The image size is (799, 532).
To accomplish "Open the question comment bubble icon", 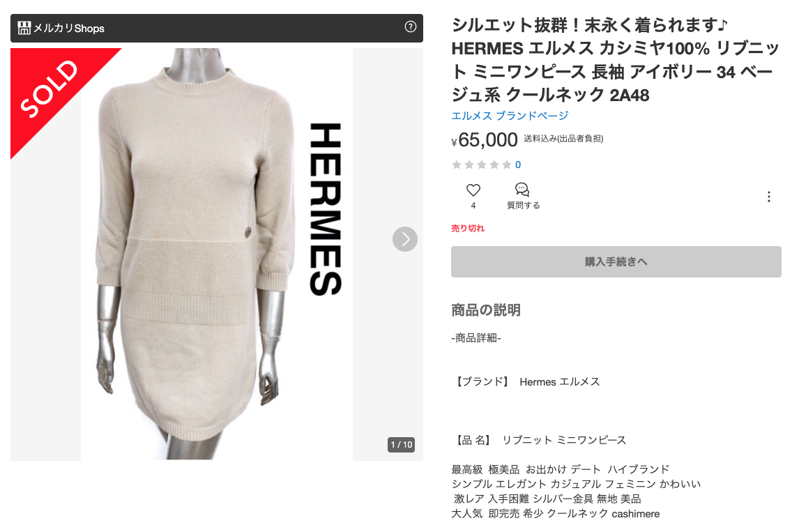I will coord(522,190).
